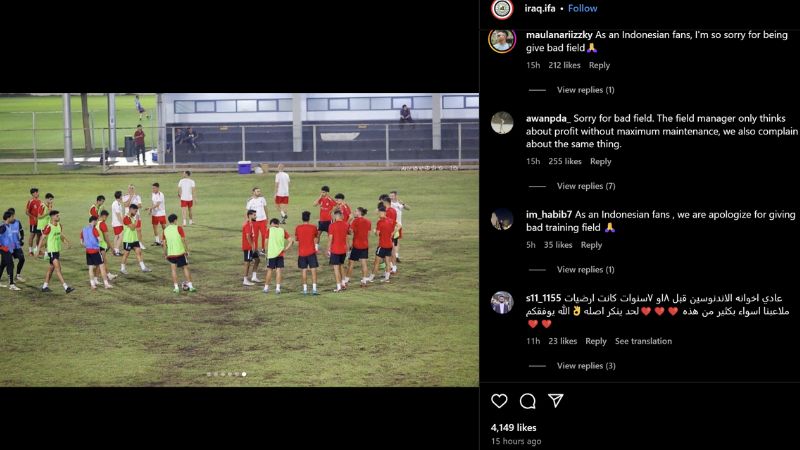Open maulanariizzky's avatar
This screenshot has height=450, width=800.
coord(502,40)
